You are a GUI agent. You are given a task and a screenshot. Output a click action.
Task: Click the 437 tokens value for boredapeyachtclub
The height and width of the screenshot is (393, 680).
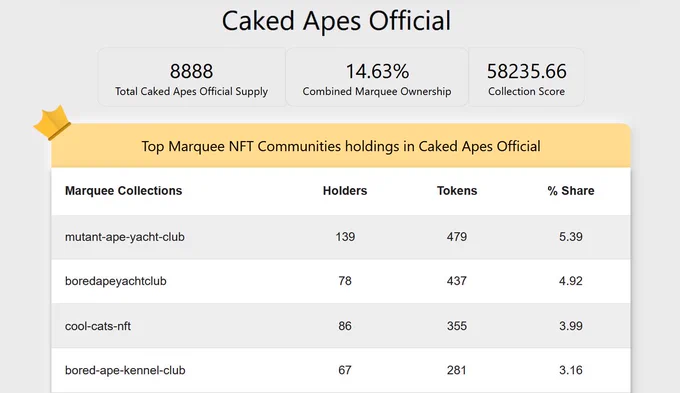[457, 281]
